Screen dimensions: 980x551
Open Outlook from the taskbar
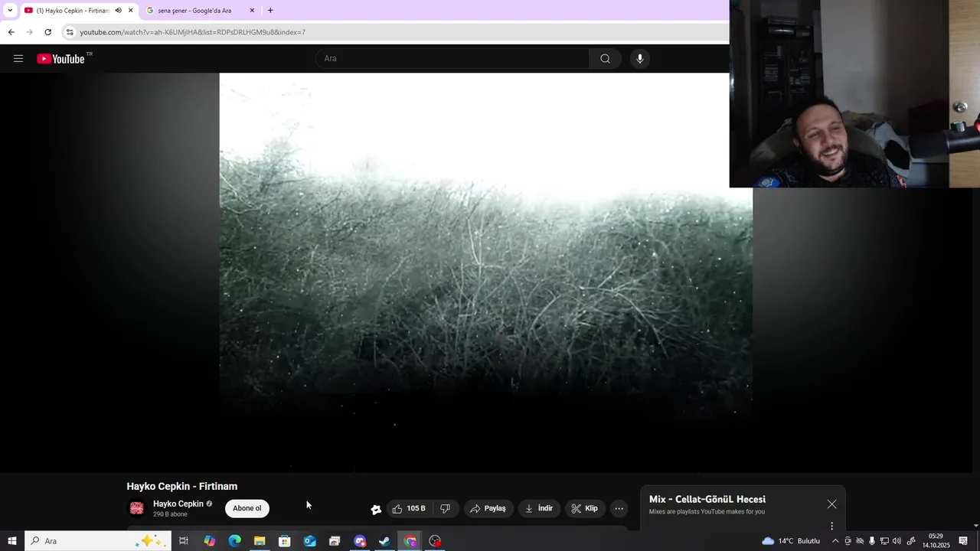click(309, 541)
